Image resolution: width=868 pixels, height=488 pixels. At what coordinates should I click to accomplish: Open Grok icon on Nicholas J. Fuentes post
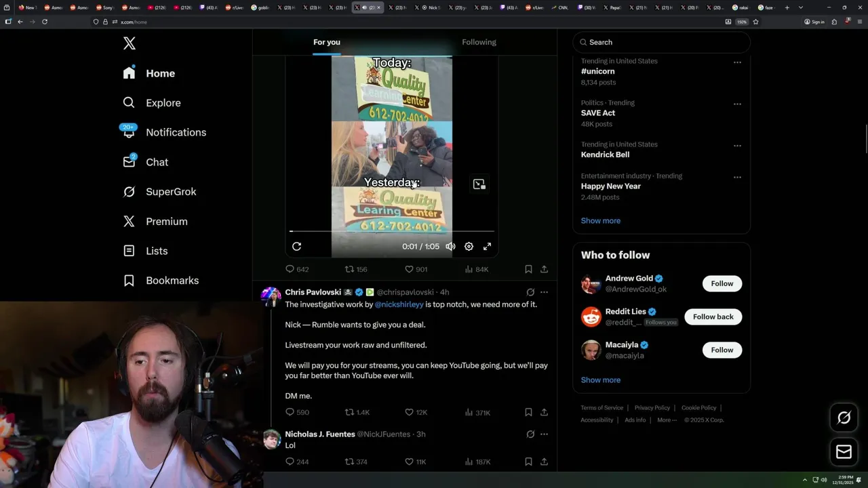(x=530, y=434)
